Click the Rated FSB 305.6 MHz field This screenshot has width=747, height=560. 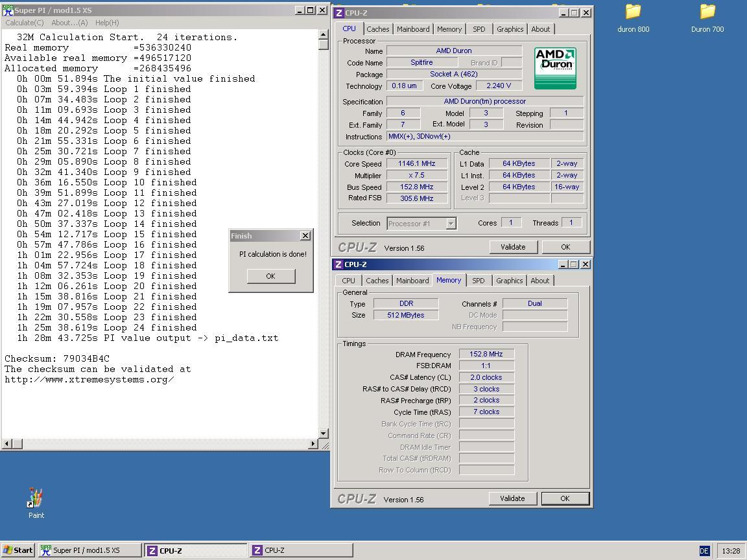tap(417, 198)
